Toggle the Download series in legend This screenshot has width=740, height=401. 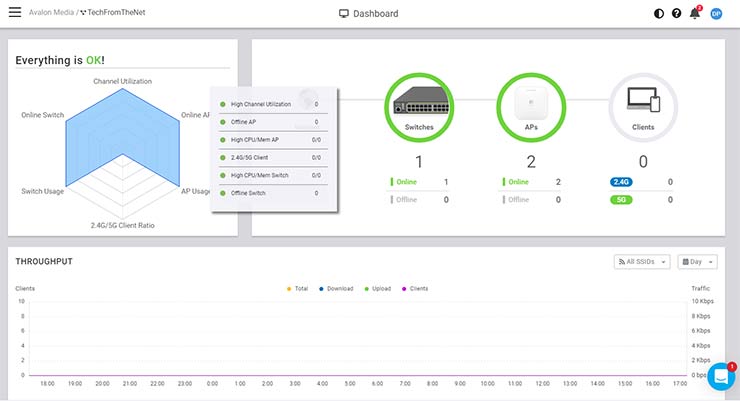coord(337,288)
